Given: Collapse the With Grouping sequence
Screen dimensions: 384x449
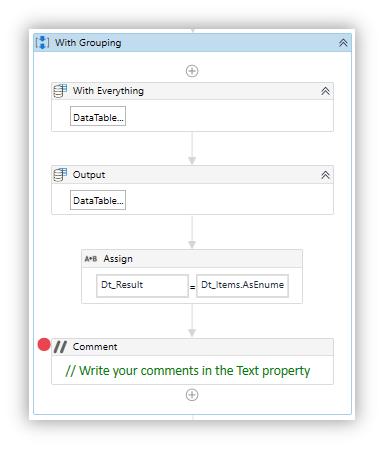Looking at the screenshot, I should pos(343,43).
